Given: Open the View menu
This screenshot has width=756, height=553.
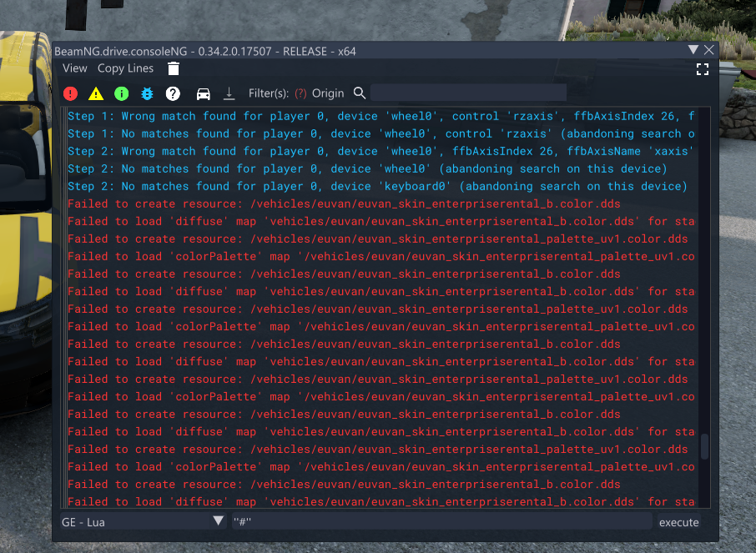Looking at the screenshot, I should coord(75,68).
